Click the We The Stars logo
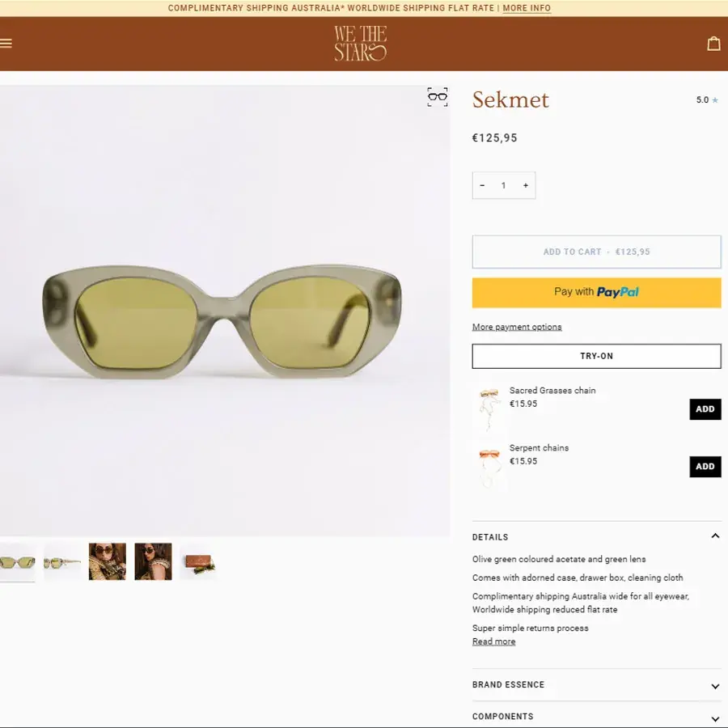 click(361, 44)
